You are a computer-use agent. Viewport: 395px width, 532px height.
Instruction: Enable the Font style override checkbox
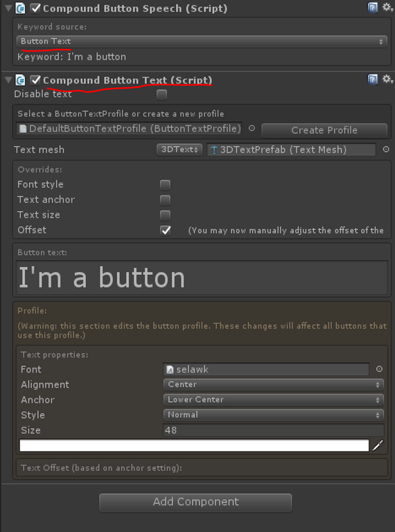tap(165, 185)
